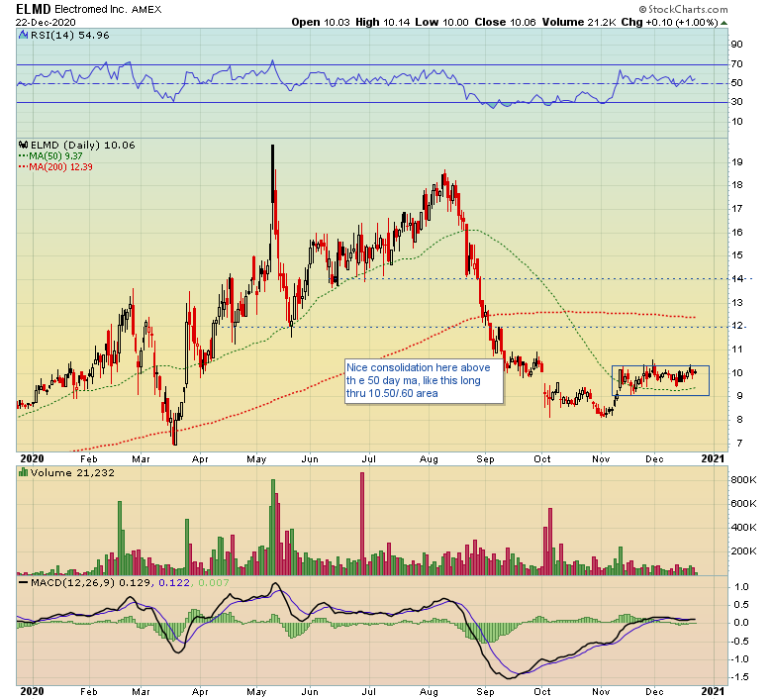Click the RSI 70 axis label

click(737, 64)
